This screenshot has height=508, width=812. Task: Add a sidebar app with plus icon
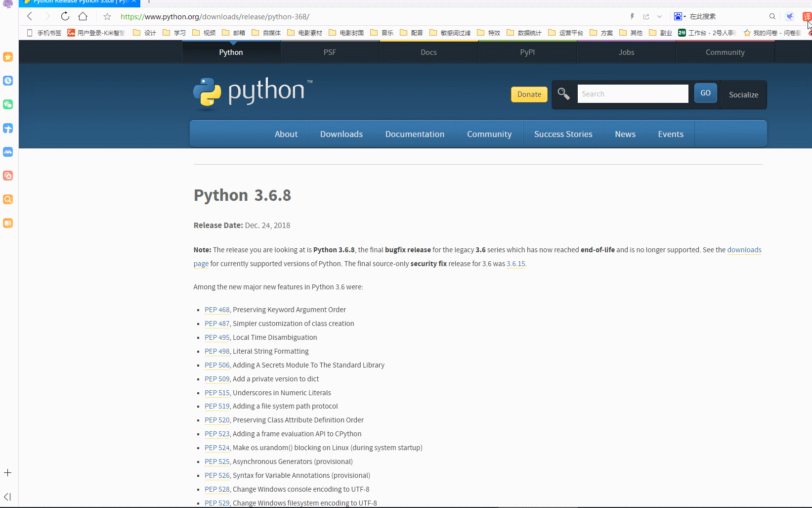click(8, 473)
